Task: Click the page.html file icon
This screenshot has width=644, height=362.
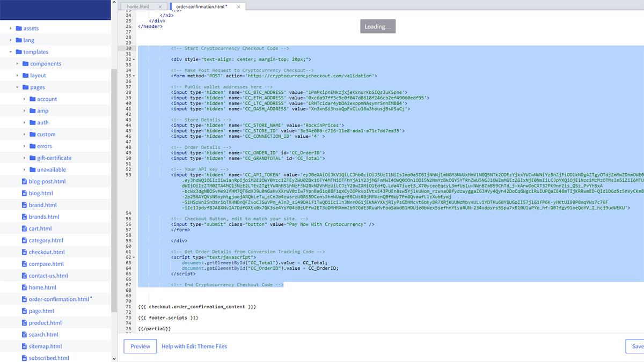Action: pyautogui.click(x=24, y=312)
